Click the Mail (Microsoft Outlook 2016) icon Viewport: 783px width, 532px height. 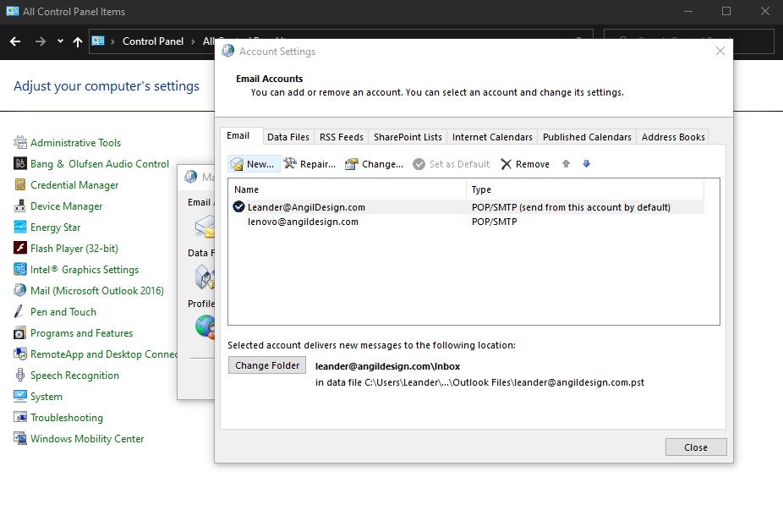(x=20, y=290)
